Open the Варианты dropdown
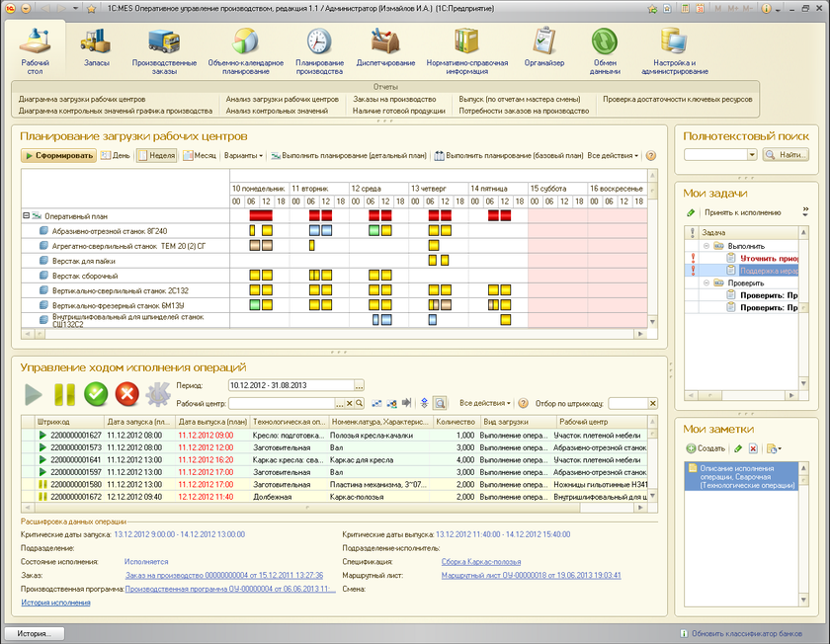The height and width of the screenshot is (644, 830). pos(244,156)
